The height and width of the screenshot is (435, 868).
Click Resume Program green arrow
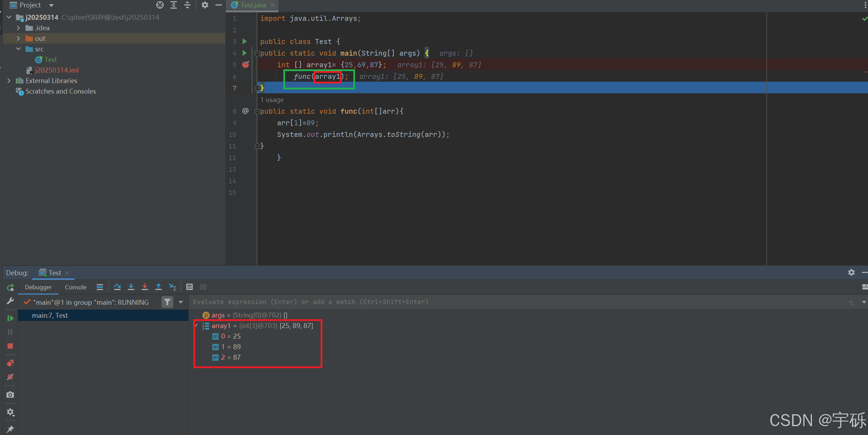(10, 318)
